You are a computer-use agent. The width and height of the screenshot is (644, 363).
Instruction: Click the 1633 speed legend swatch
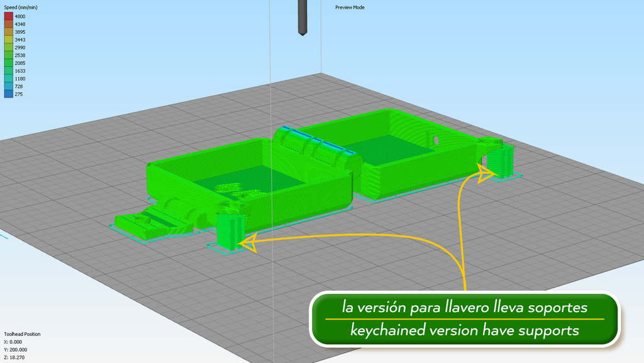click(x=9, y=70)
